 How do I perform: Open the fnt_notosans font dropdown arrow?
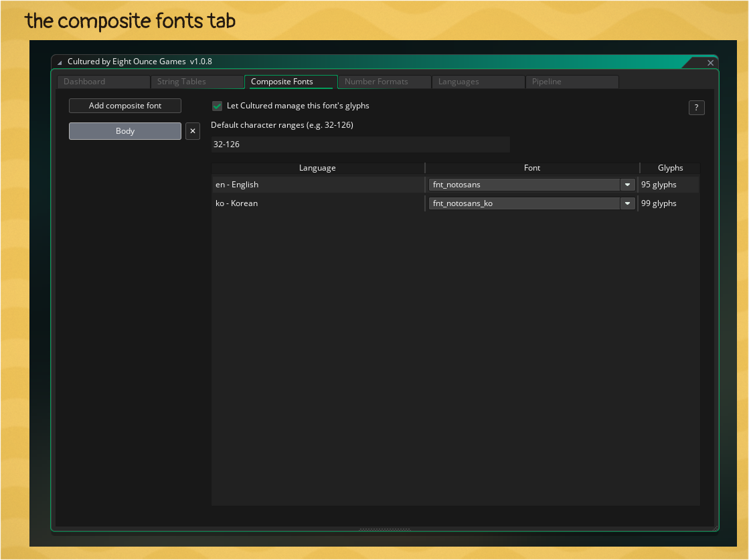627,185
